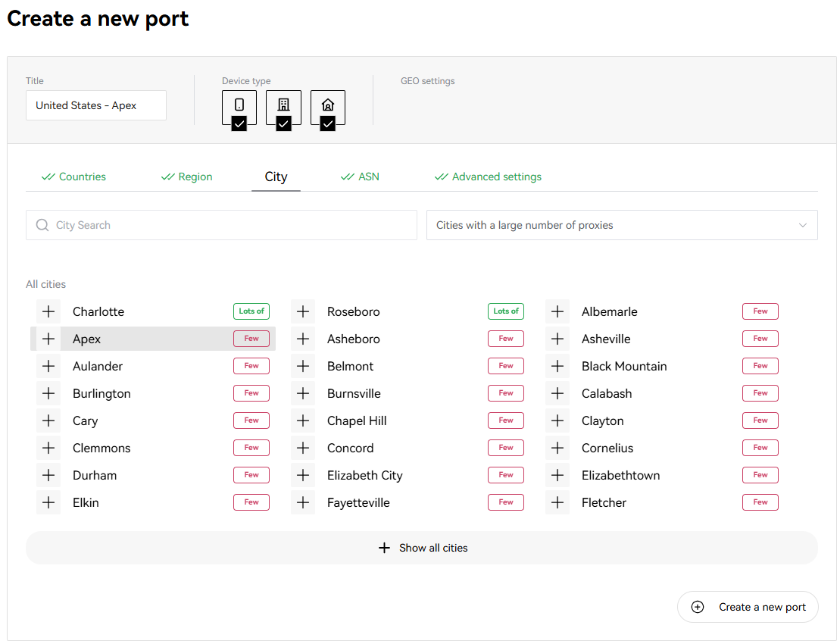Add Burlington using its plus icon
Screen dimensions: 840x644
48,393
